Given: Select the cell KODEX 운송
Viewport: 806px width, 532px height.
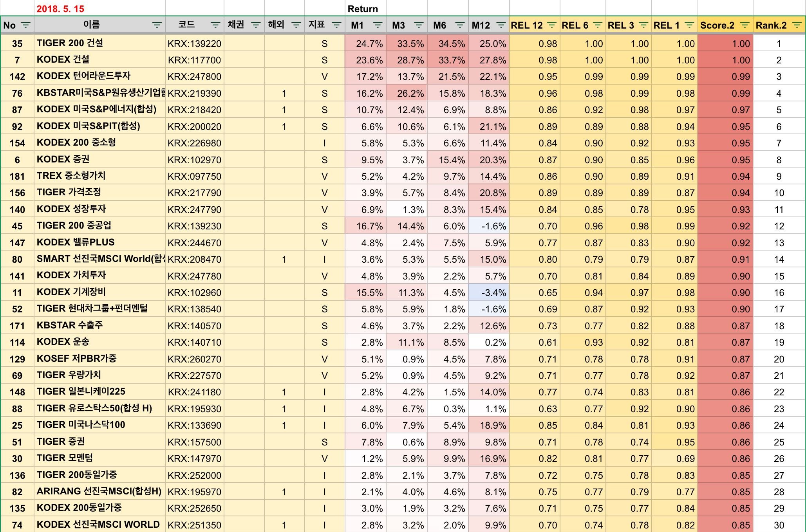Looking at the screenshot, I should pos(99,342).
